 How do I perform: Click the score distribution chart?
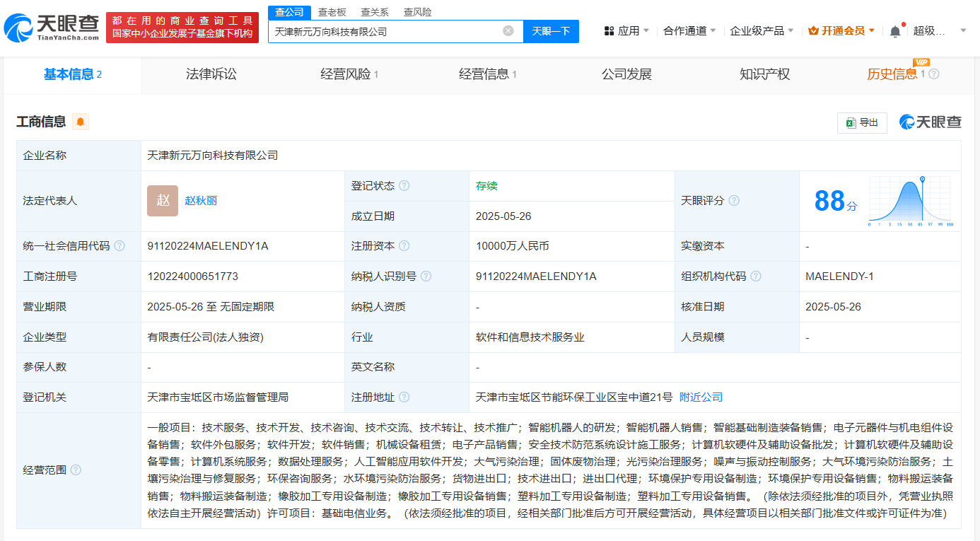click(911, 201)
